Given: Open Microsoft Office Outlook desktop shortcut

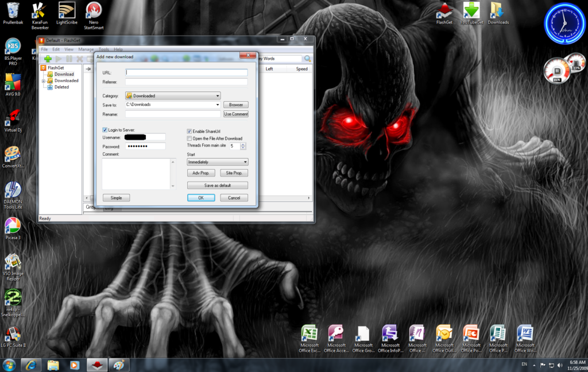Looking at the screenshot, I should [444, 339].
